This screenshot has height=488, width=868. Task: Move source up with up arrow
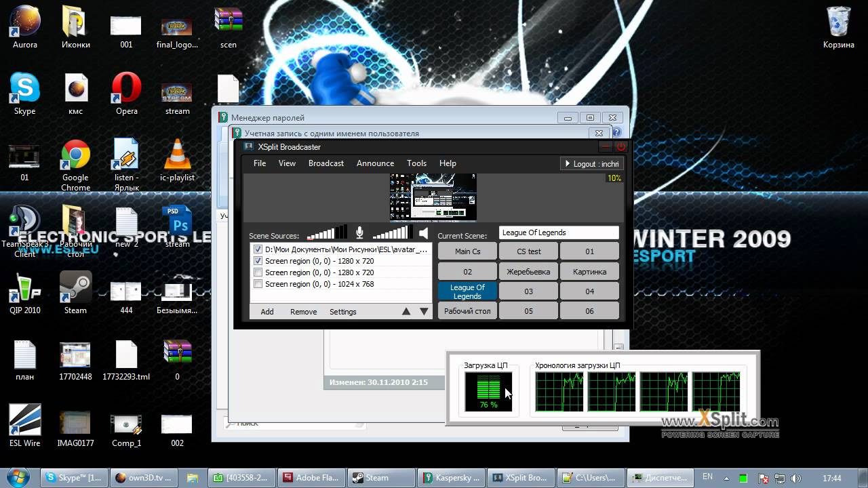406,312
